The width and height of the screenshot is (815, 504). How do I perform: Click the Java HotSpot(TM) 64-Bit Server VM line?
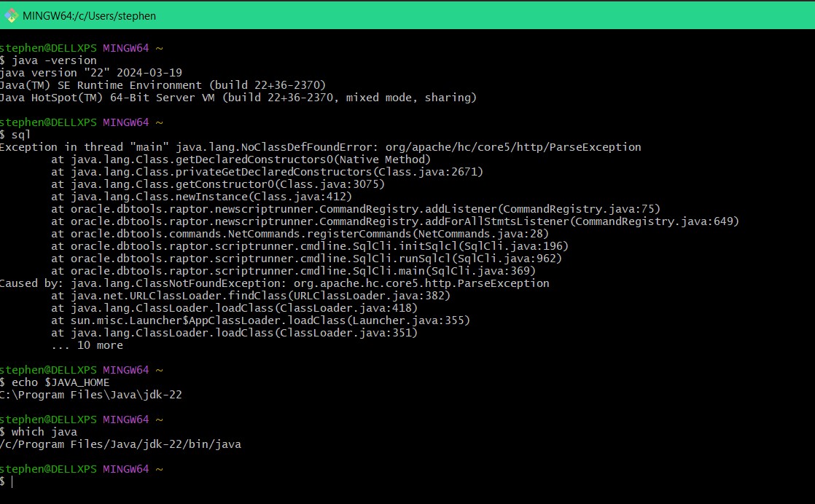pyautogui.click(x=238, y=98)
